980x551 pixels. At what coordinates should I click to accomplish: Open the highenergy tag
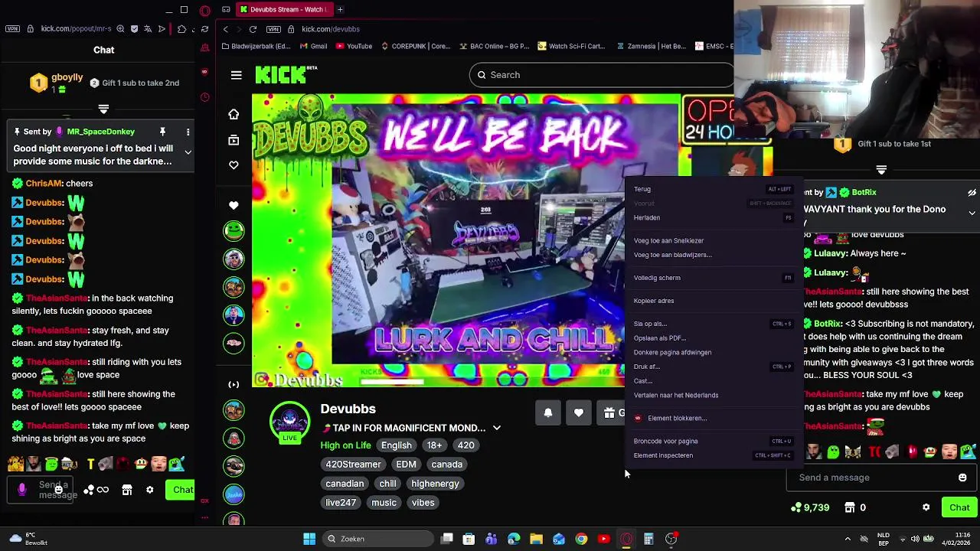(x=435, y=484)
